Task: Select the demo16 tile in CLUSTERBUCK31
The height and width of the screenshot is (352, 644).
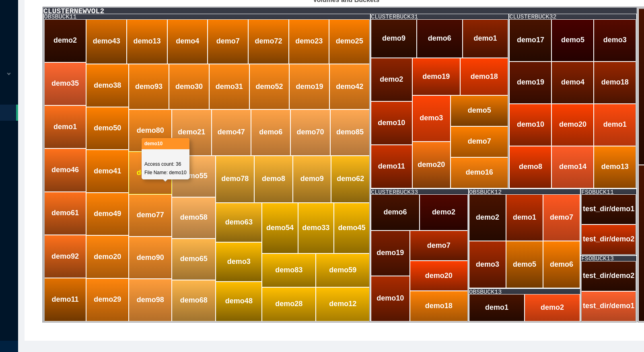Action: point(479,172)
